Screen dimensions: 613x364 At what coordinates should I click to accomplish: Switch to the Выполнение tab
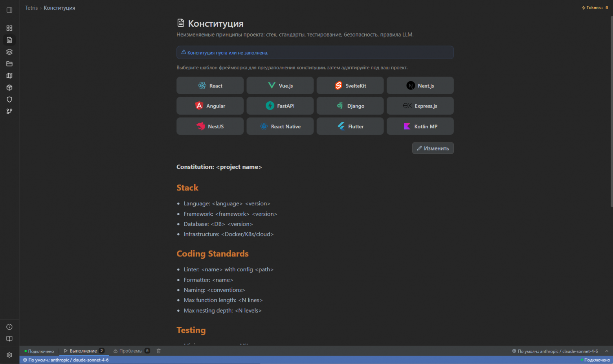click(84, 351)
